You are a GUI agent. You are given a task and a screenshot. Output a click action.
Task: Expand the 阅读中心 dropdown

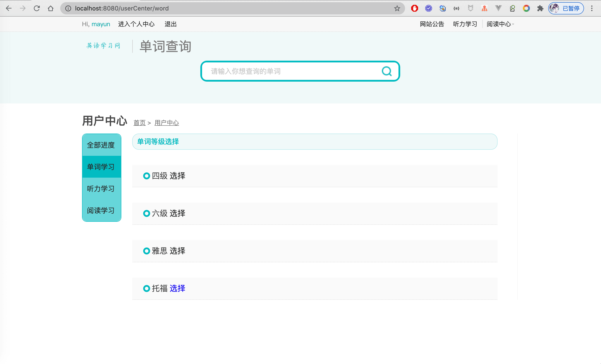500,24
